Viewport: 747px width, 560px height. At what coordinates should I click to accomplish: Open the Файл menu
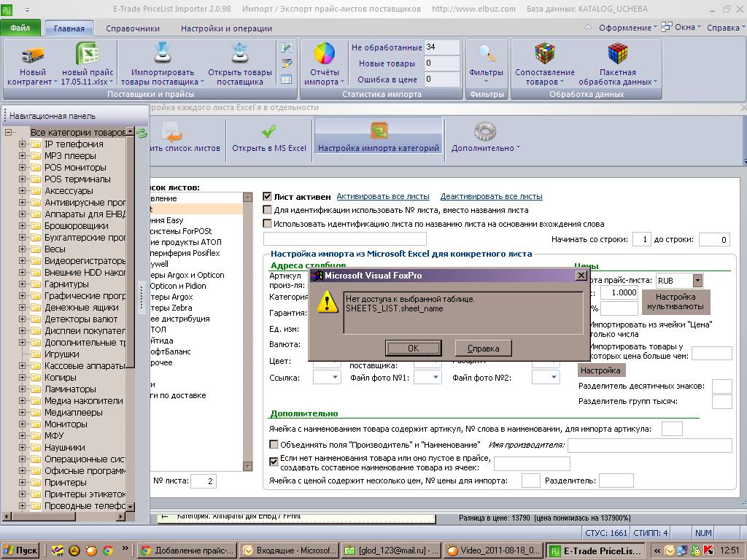(20, 28)
